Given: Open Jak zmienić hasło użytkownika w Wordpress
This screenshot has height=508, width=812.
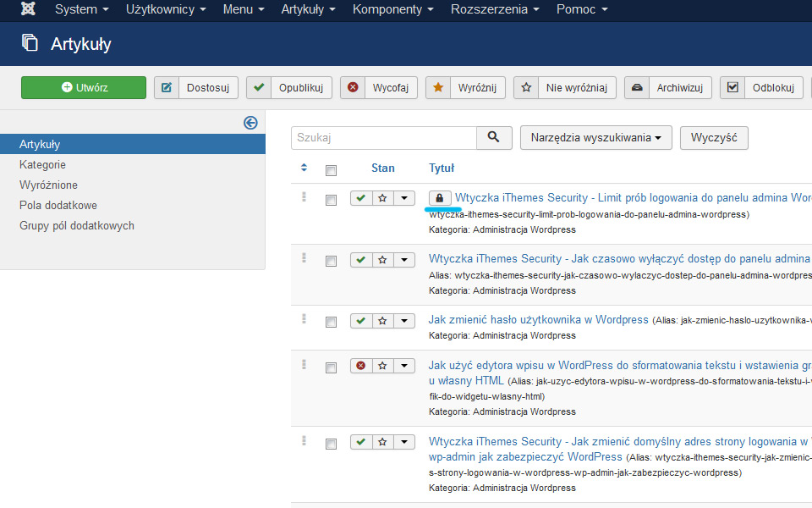Looking at the screenshot, I should point(538,319).
